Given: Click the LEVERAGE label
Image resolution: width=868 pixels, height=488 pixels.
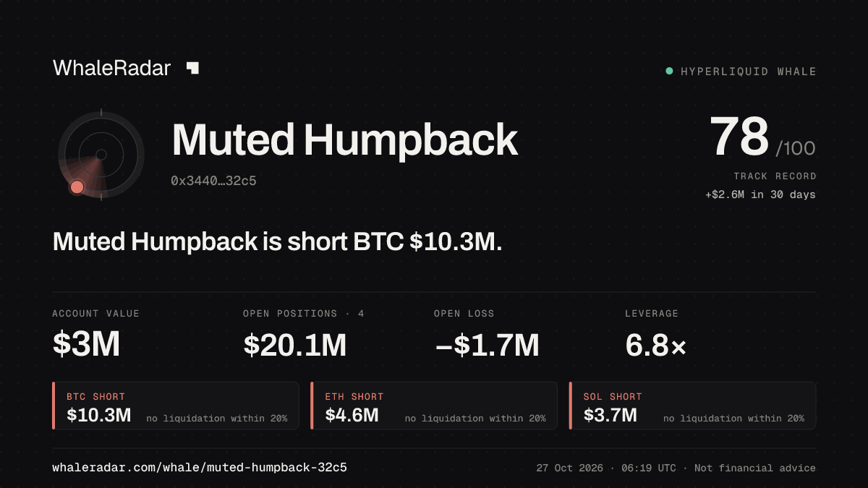Looking at the screenshot, I should 652,314.
